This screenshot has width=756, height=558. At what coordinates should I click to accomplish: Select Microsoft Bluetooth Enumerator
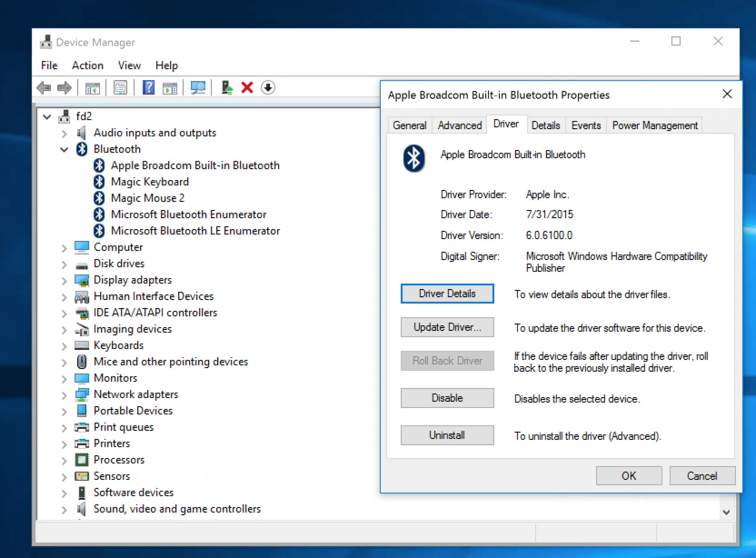coord(188,214)
